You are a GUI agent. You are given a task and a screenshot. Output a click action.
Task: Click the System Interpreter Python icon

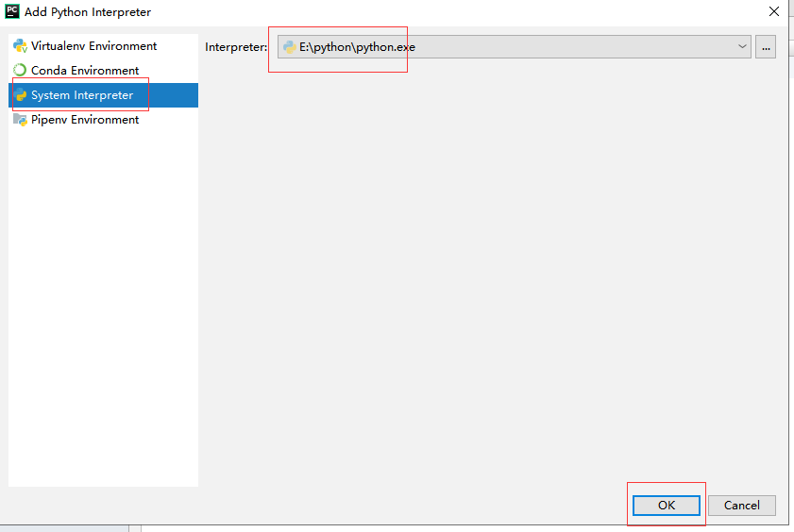(x=20, y=95)
